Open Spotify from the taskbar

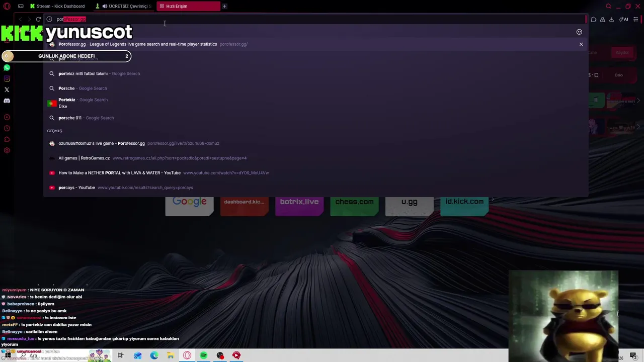[204, 355]
